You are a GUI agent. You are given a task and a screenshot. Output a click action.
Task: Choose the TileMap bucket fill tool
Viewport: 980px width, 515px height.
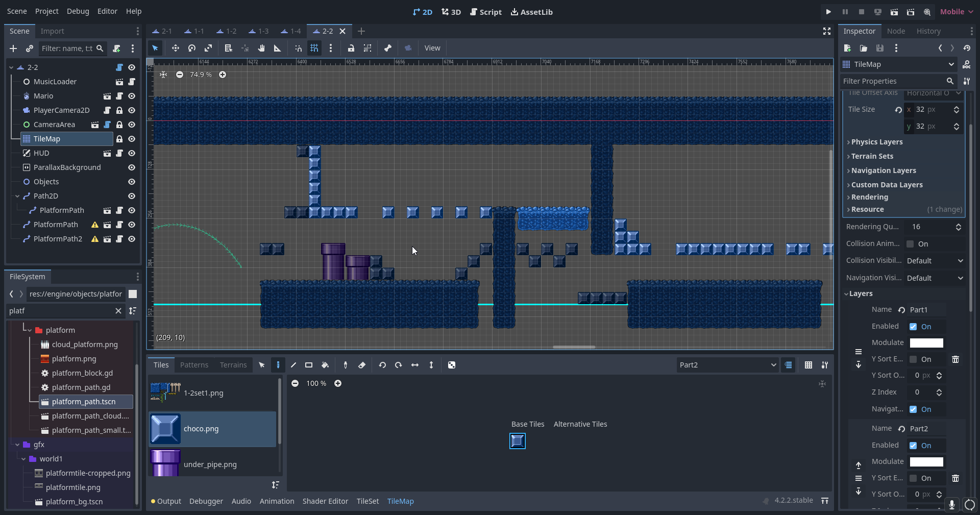tap(325, 365)
